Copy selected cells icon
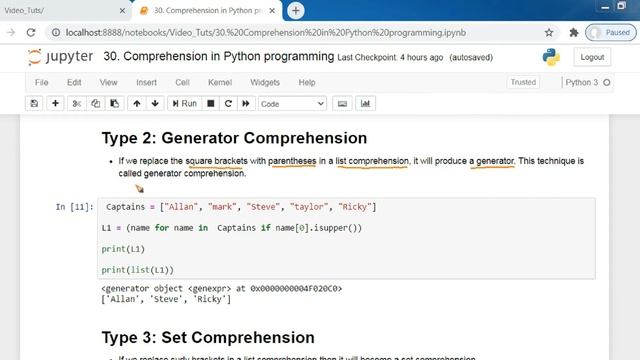640x360 pixels. (96, 104)
